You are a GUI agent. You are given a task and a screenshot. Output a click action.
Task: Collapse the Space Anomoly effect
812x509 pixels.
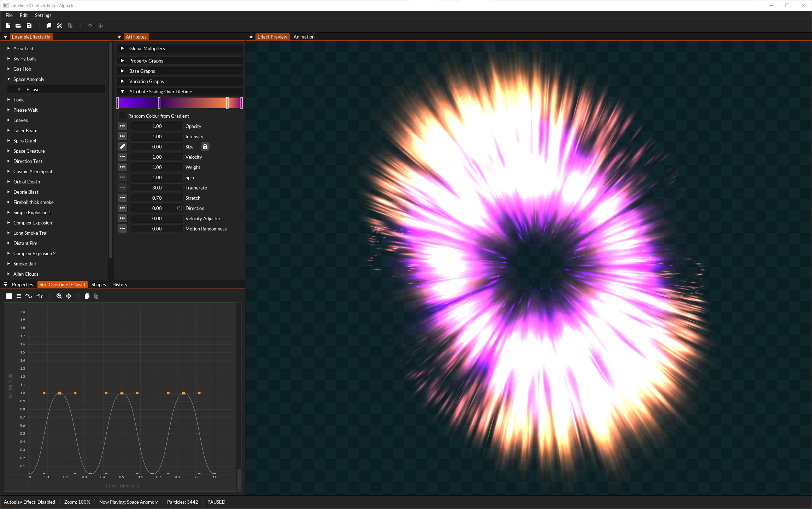(x=8, y=79)
